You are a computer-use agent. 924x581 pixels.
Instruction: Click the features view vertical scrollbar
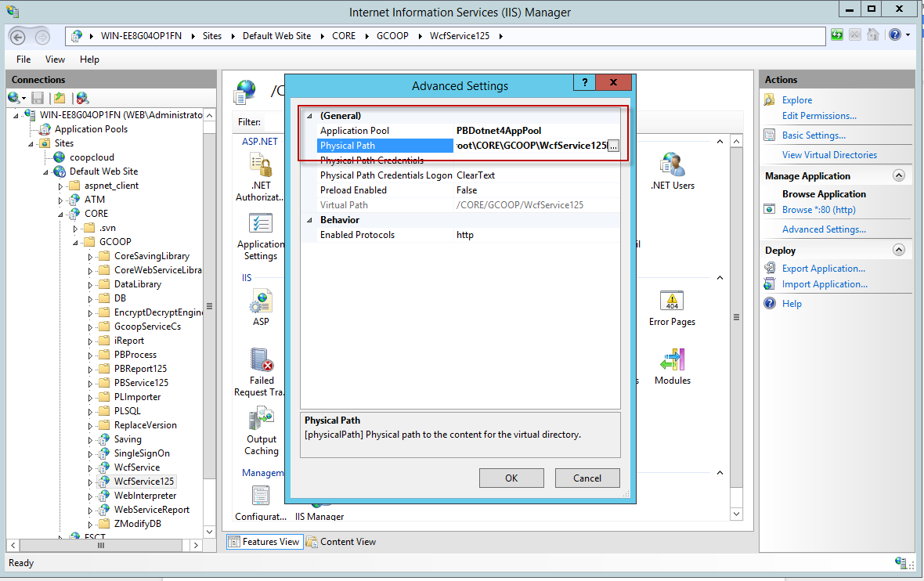[736, 317]
